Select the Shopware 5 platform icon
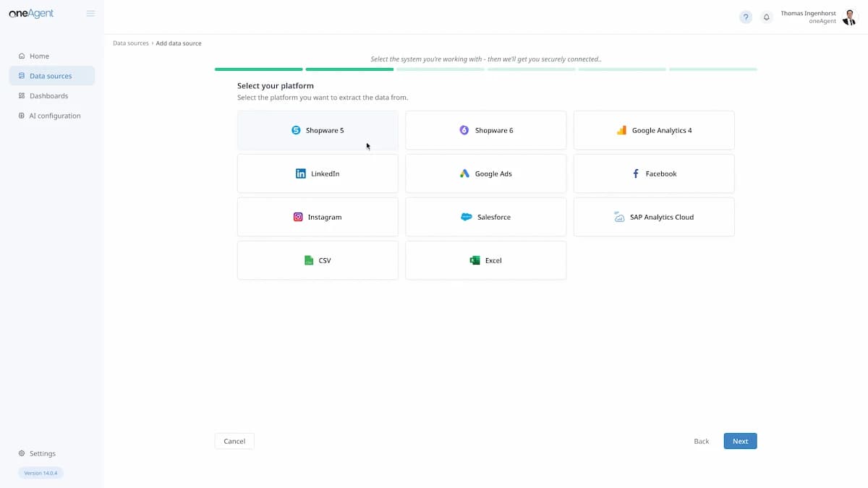This screenshot has height=488, width=868. coord(296,130)
